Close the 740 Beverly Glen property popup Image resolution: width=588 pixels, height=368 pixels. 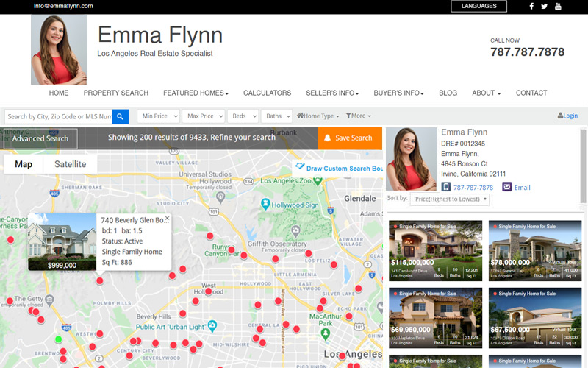click(x=167, y=219)
